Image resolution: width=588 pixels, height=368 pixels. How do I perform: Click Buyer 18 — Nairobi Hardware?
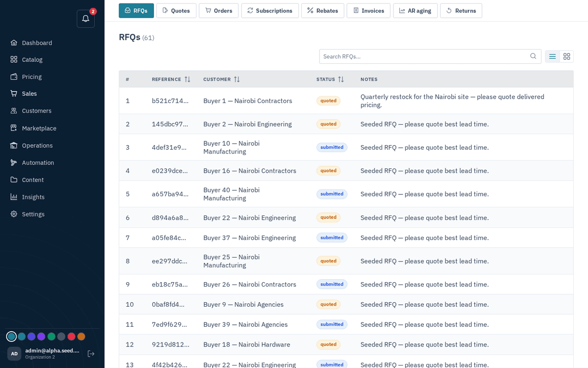point(247,344)
